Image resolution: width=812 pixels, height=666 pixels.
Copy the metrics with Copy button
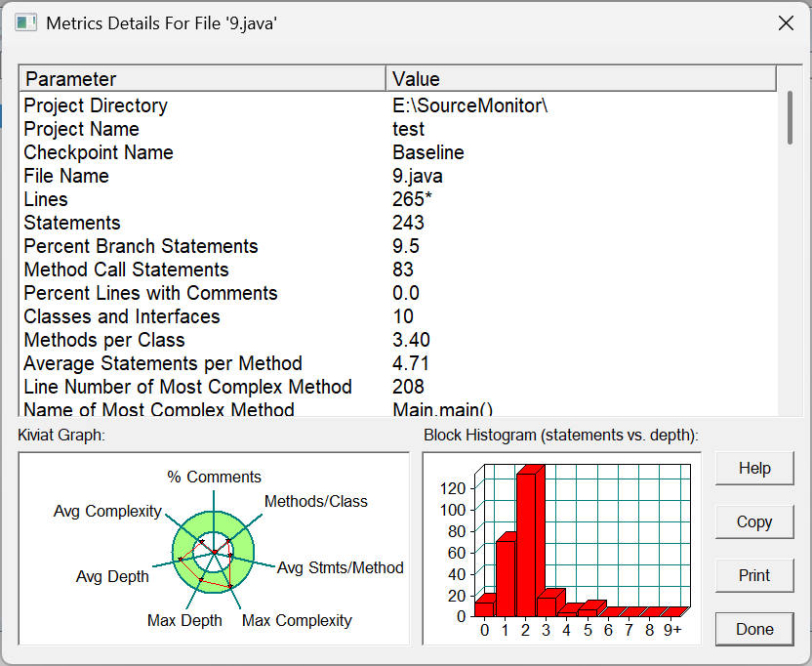[754, 521]
